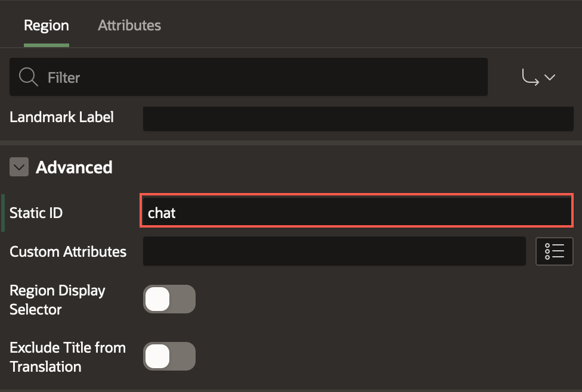Click the Static ID property label
This screenshot has height=392, width=582.
pos(36,213)
